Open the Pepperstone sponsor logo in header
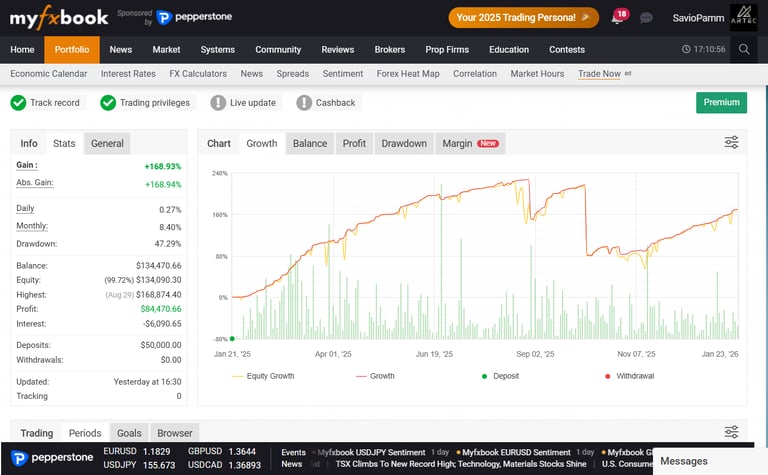Screen dimensions: 768x475 (194, 17)
